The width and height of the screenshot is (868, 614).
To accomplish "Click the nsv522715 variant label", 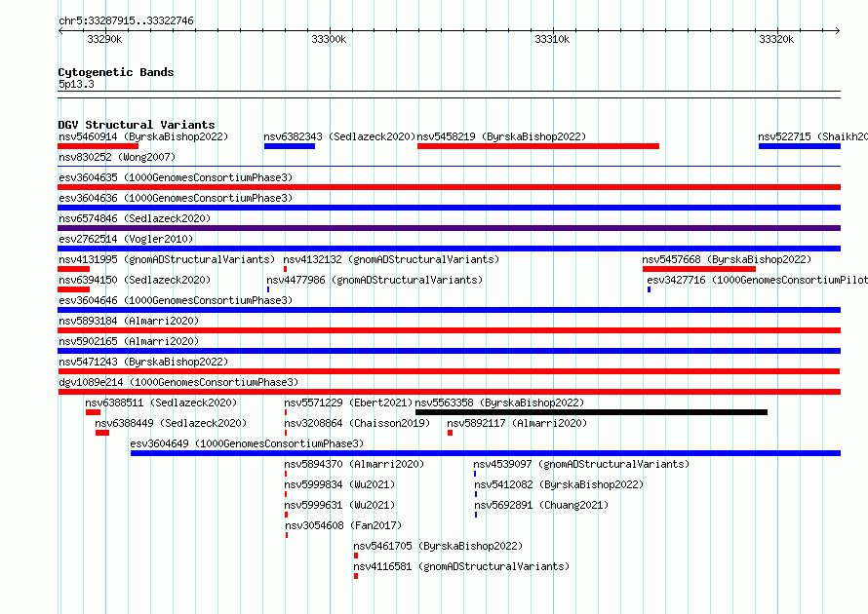I will (812, 136).
